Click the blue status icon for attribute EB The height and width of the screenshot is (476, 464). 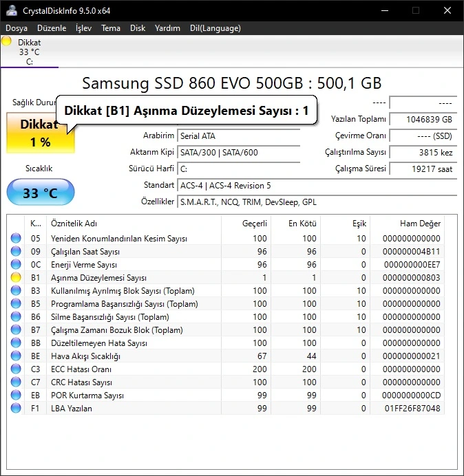(x=16, y=395)
